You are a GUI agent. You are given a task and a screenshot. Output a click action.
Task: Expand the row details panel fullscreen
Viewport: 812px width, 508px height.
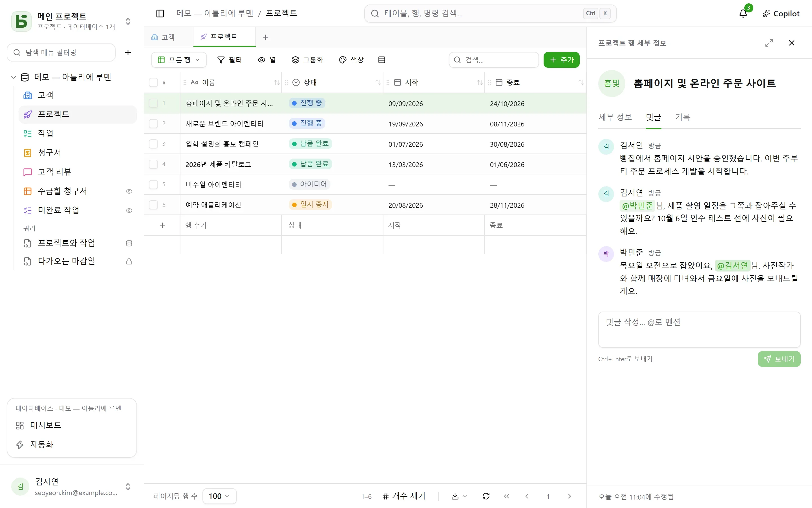[769, 43]
